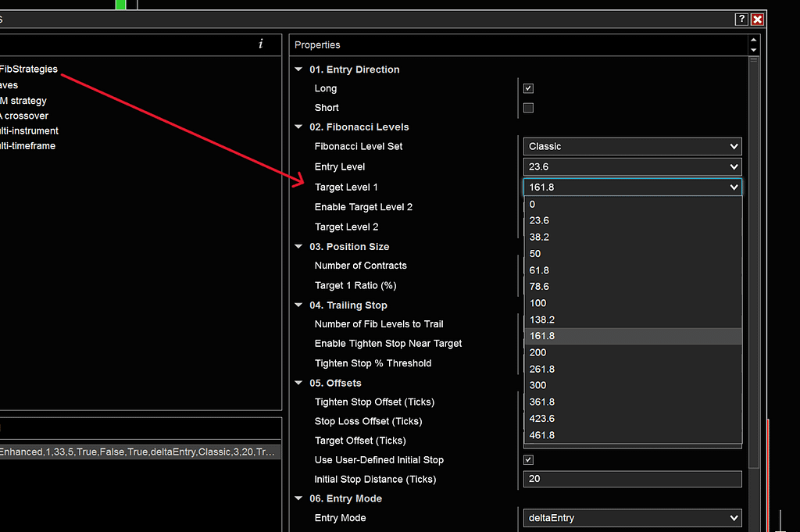Select FibStrategies in the strategy list
The width and height of the screenshot is (800, 532).
(x=29, y=69)
